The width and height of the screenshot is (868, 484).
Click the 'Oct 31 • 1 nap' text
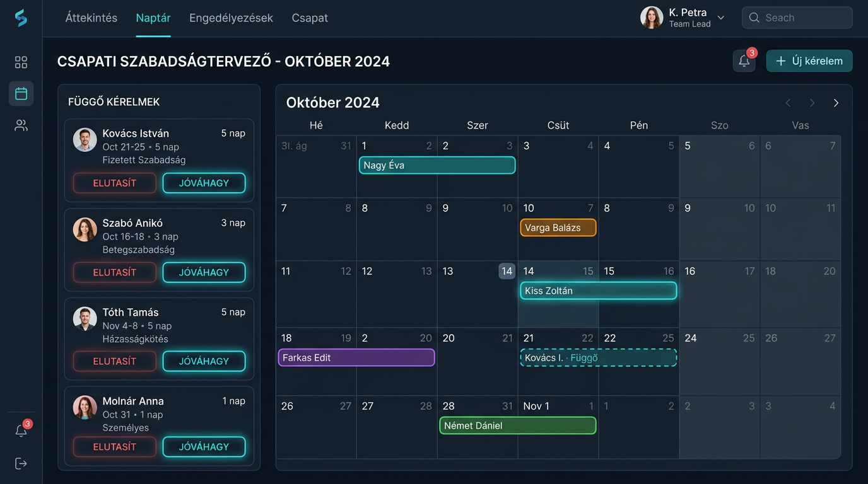(x=132, y=415)
